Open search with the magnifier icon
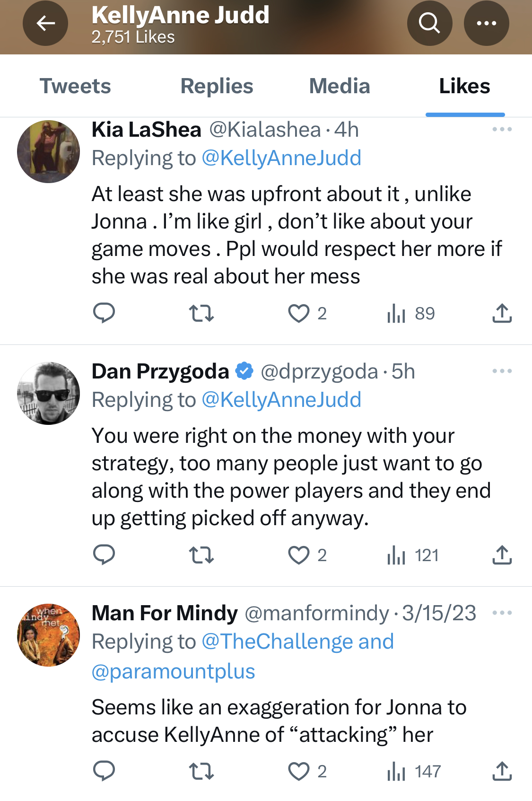532x801 pixels. coord(429,23)
